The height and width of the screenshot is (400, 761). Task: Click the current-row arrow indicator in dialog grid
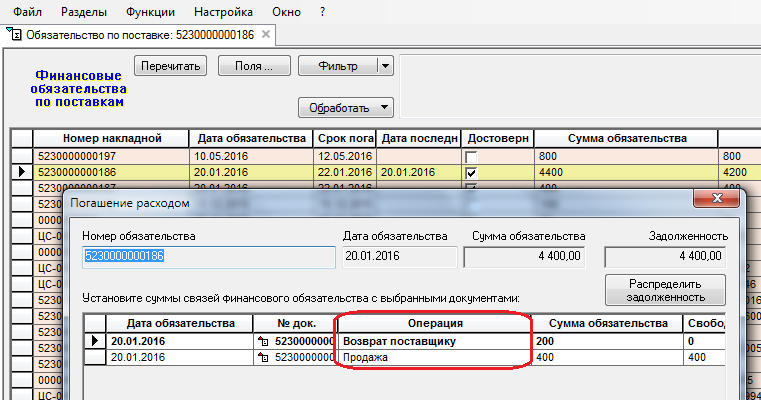tap(95, 341)
